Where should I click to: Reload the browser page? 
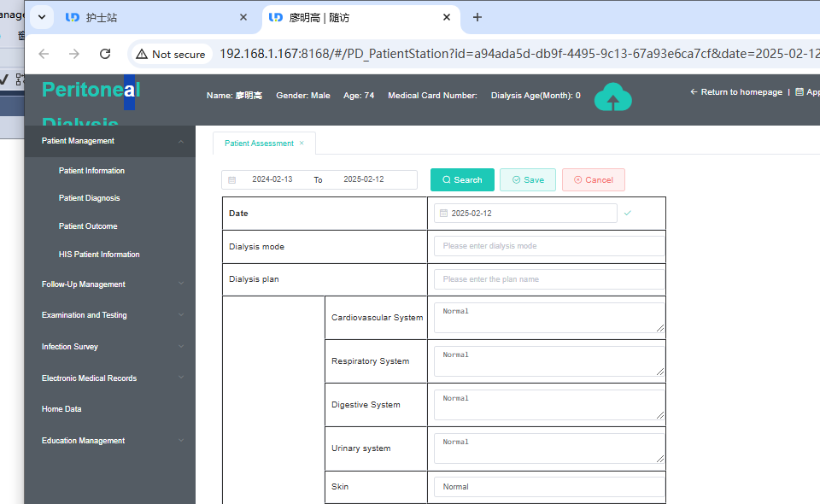(x=105, y=54)
